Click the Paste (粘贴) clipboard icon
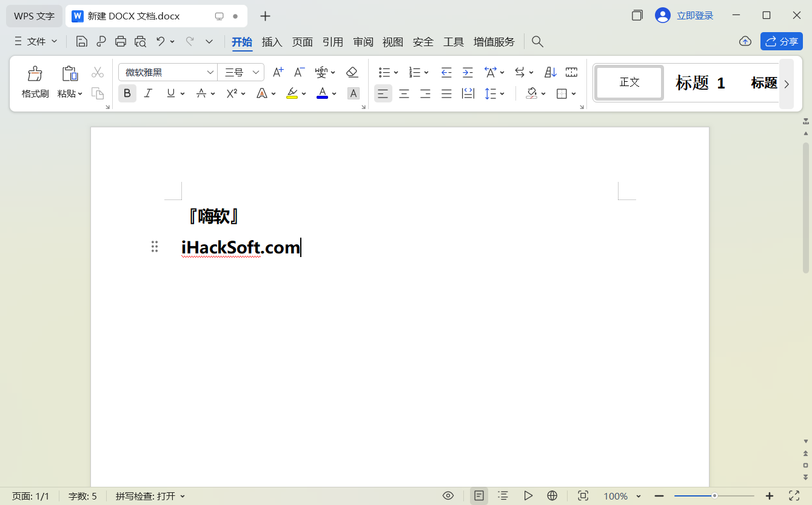812x505 pixels. (x=70, y=74)
